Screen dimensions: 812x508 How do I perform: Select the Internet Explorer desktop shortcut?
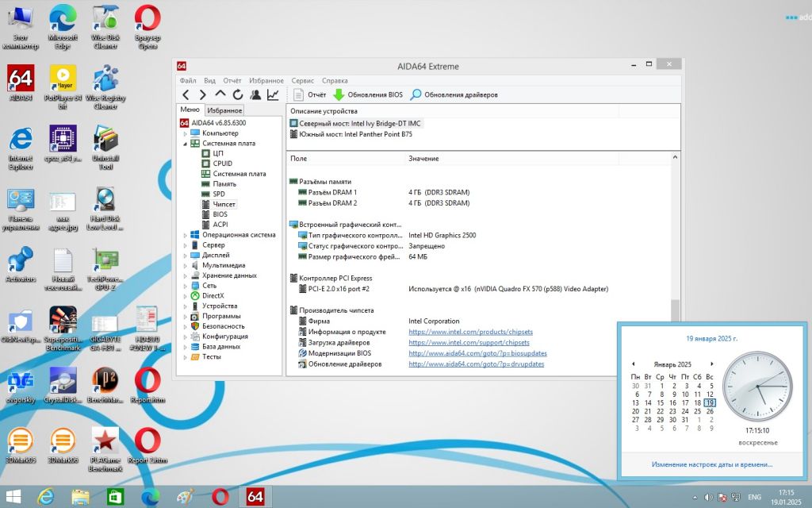21,148
